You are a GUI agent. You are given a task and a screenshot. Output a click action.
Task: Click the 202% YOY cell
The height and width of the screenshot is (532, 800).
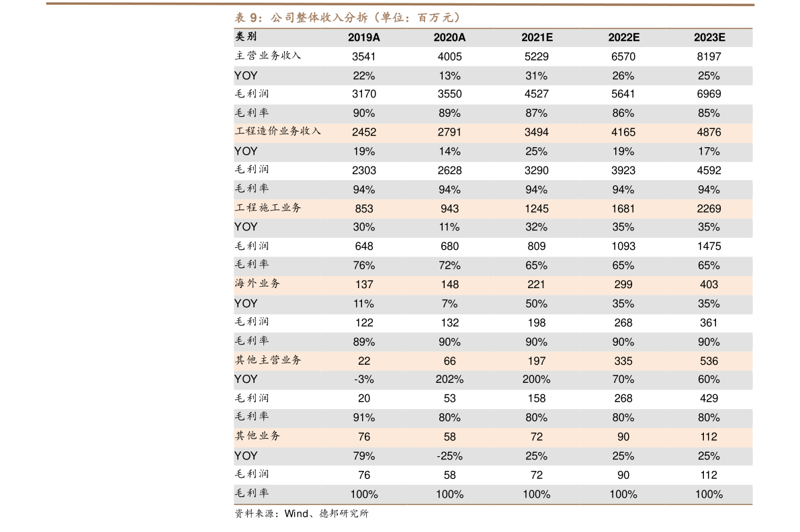click(x=449, y=380)
